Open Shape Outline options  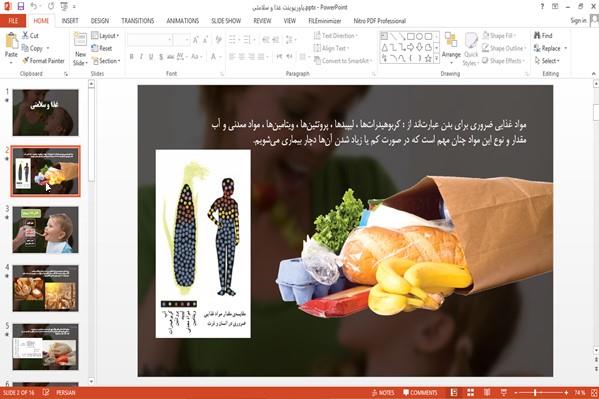pos(504,48)
